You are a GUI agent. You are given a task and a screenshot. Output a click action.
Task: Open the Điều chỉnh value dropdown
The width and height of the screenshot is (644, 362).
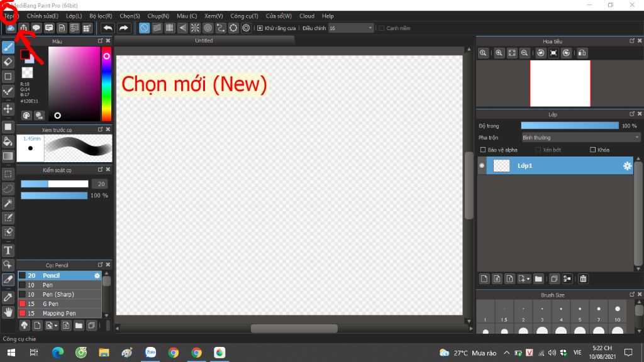pyautogui.click(x=351, y=28)
